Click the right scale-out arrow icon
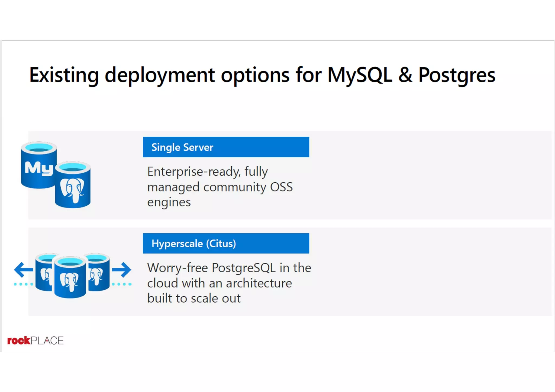555x392 pixels. [x=122, y=269]
